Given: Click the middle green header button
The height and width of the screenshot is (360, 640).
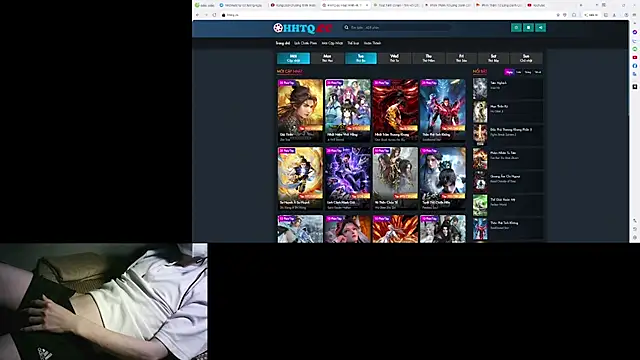Looking at the screenshot, I should pos(528,27).
